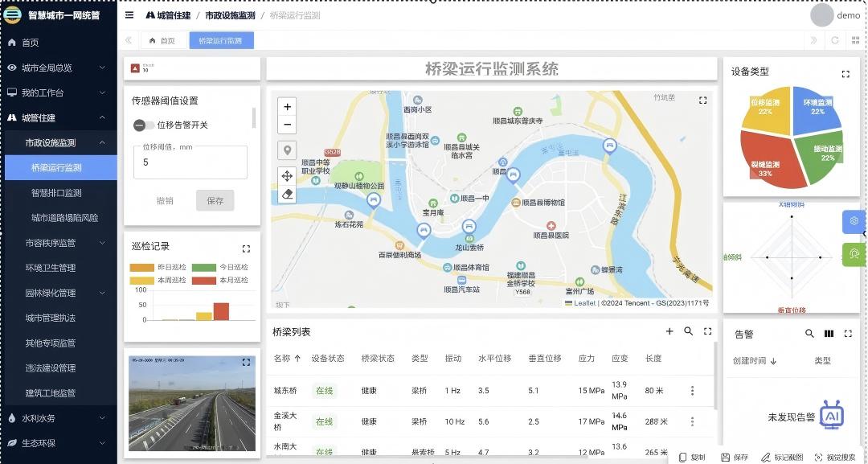Open 智慧排口监测 in the sidebar
This screenshot has width=868, height=464.
pos(56,193)
